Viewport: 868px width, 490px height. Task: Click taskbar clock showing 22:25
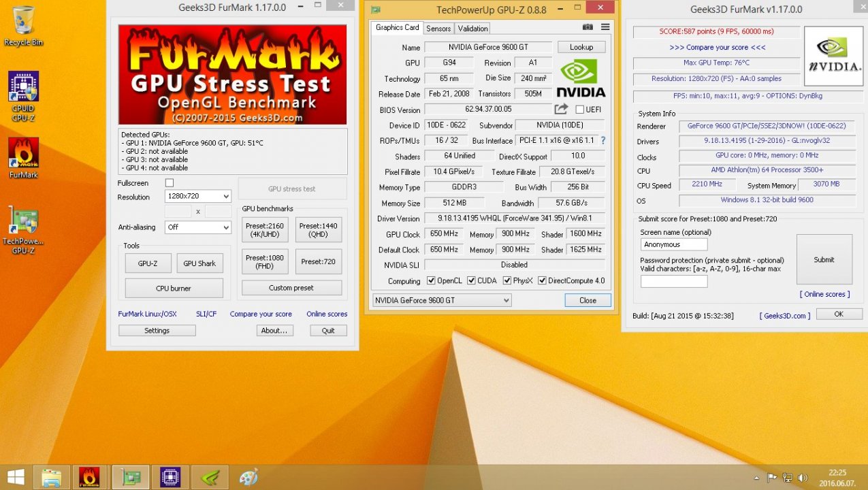(837, 477)
